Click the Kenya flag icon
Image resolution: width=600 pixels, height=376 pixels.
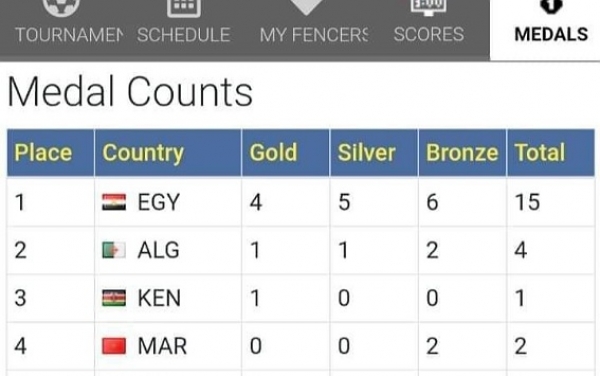pos(114,298)
